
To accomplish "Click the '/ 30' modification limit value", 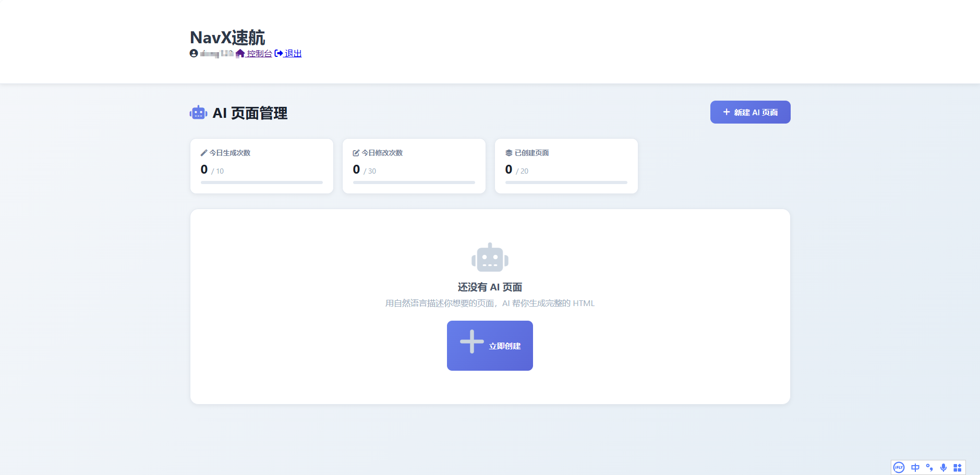I will pyautogui.click(x=370, y=171).
